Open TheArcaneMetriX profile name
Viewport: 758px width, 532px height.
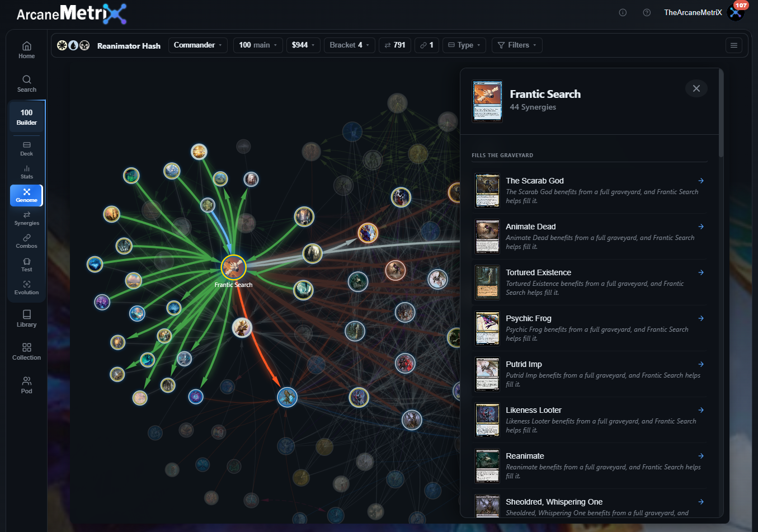(693, 12)
